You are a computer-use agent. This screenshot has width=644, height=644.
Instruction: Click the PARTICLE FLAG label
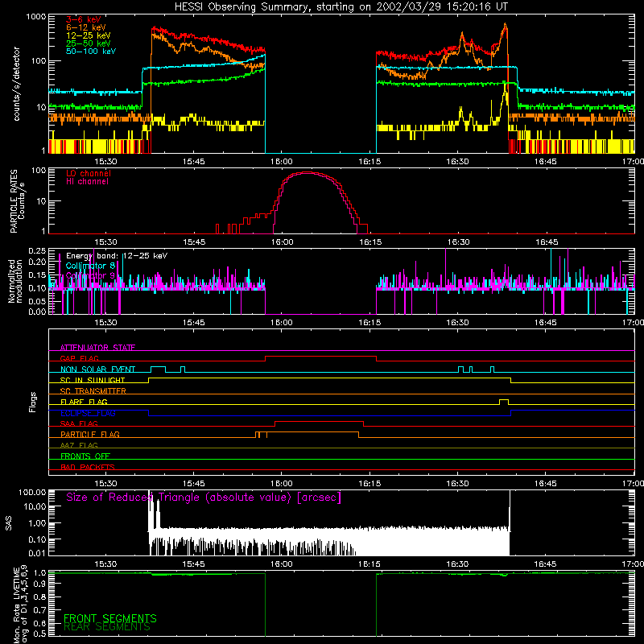point(90,435)
